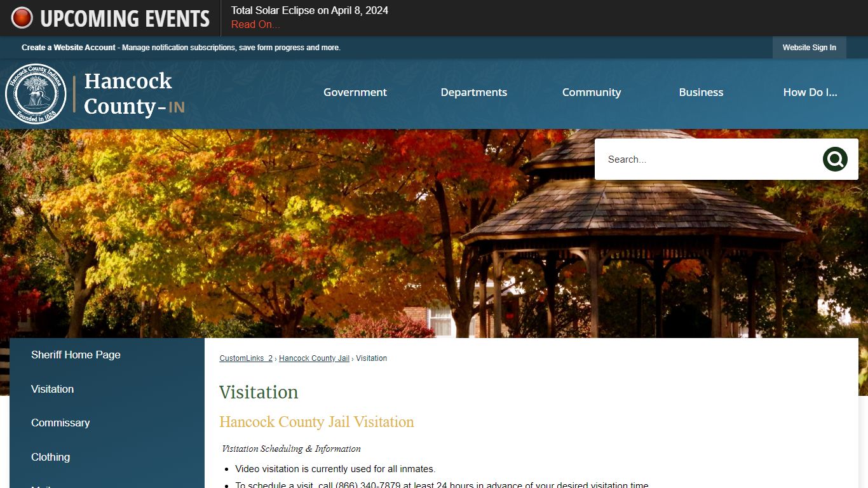
Task: Open Commissary in the sidebar menu
Action: click(x=60, y=423)
